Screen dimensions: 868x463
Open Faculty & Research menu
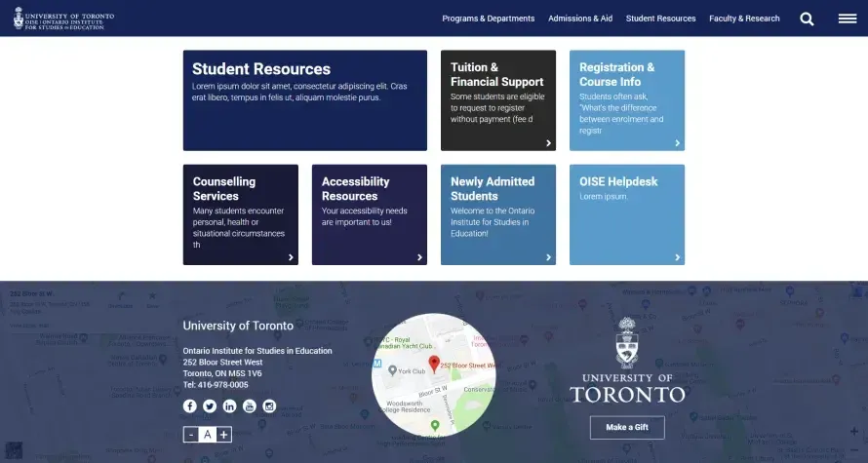click(744, 19)
